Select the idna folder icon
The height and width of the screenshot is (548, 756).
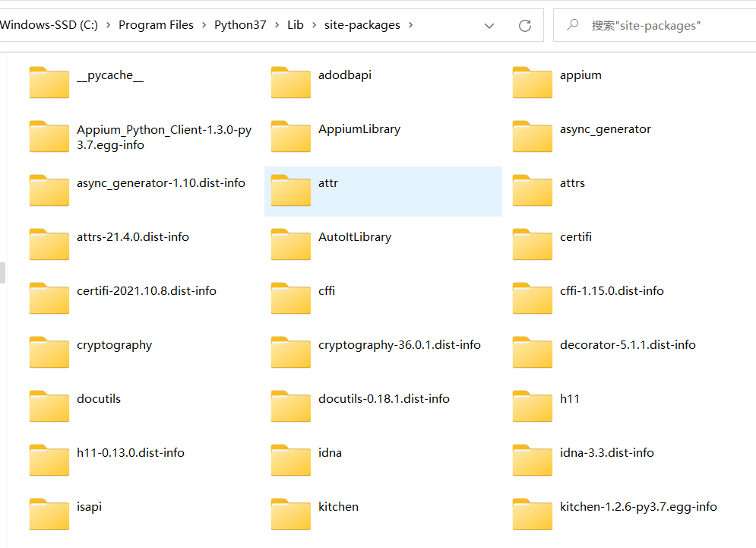tap(291, 461)
